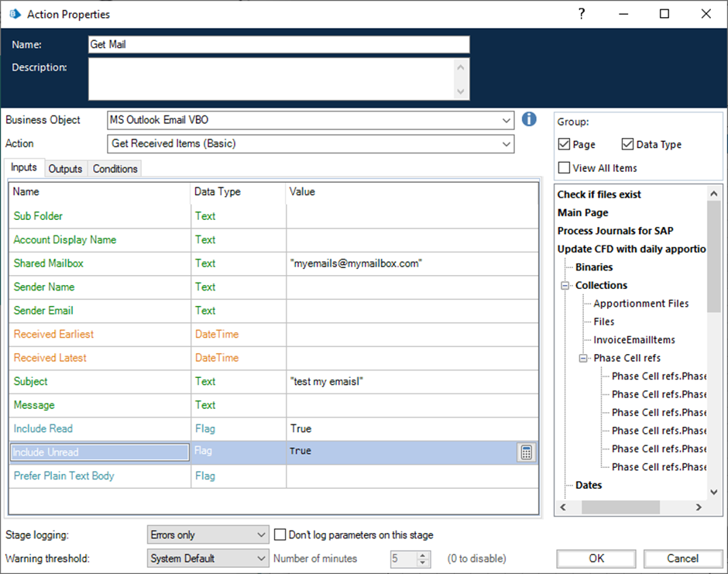Screen dimensions: 728x574
Task: Toggle the Page group checkbox
Action: (564, 145)
